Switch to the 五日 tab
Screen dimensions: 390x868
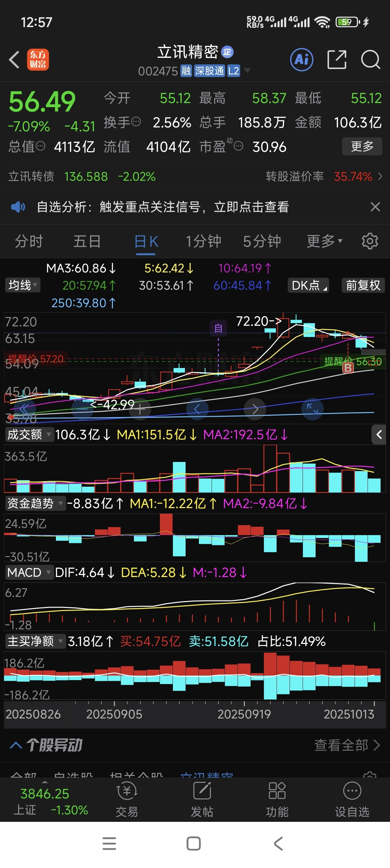coord(87,241)
